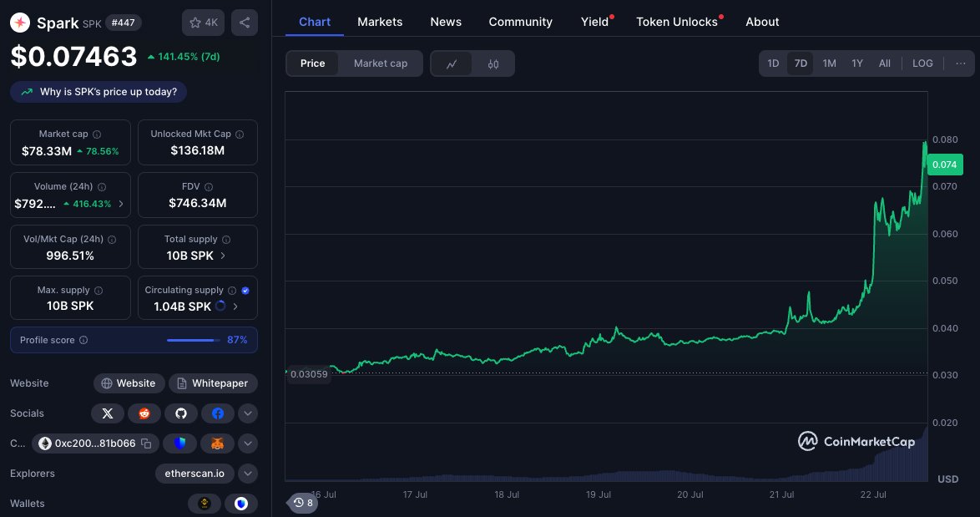Open the Website link
980x517 pixels.
pyautogui.click(x=129, y=383)
